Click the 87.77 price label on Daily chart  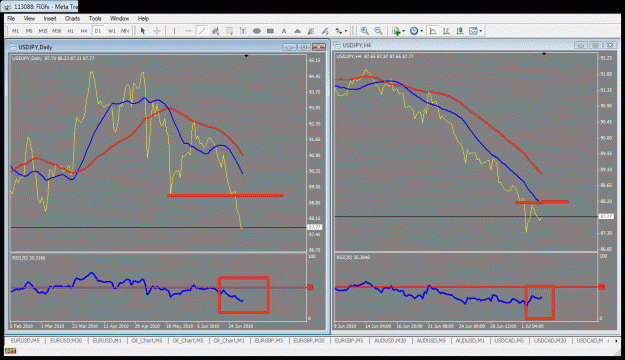pos(314,227)
